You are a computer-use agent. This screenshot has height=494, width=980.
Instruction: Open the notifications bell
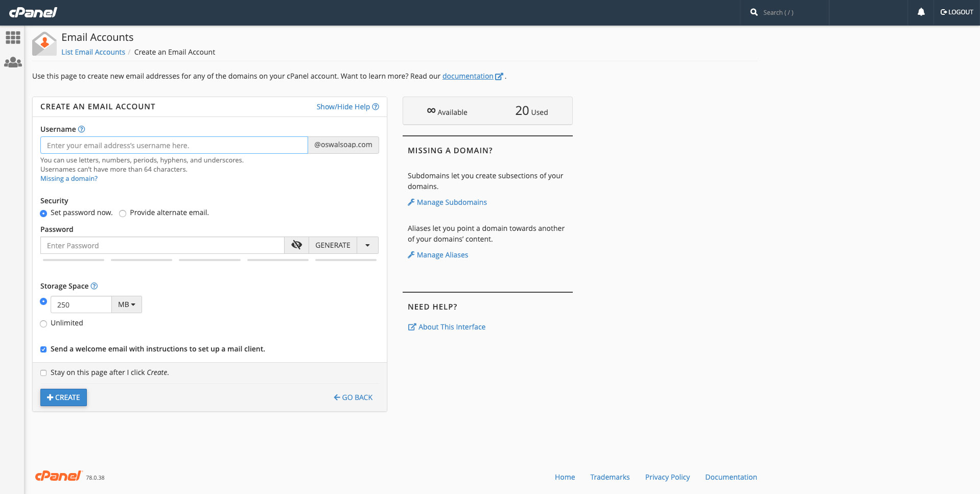tap(921, 12)
